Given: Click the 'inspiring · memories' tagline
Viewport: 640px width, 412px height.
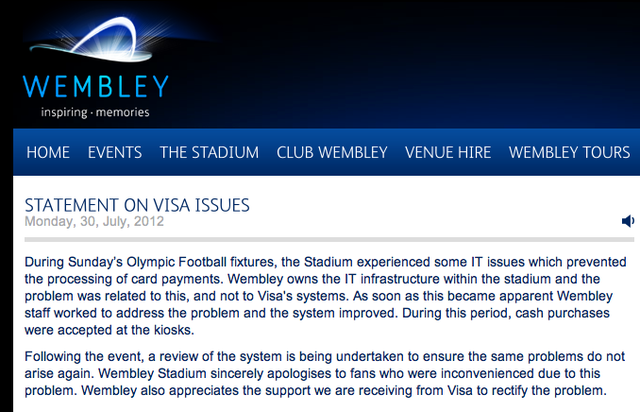Looking at the screenshot, I should click(95, 112).
